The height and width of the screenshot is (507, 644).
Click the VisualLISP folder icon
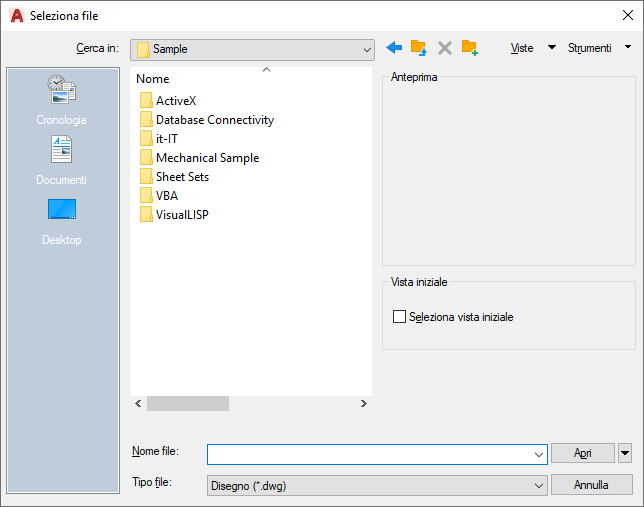(146, 214)
